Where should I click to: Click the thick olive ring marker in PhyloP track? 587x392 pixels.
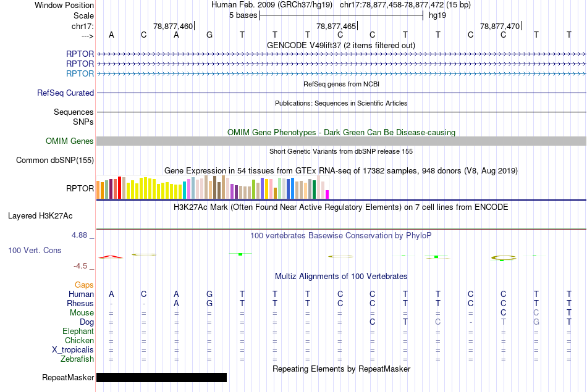[x=504, y=257]
